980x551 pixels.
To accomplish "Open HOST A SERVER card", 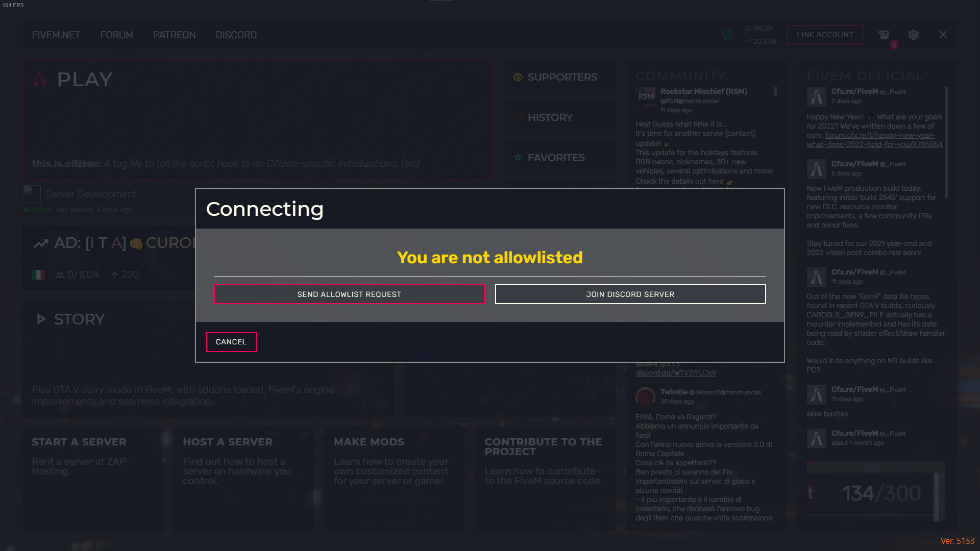I will tap(243, 479).
